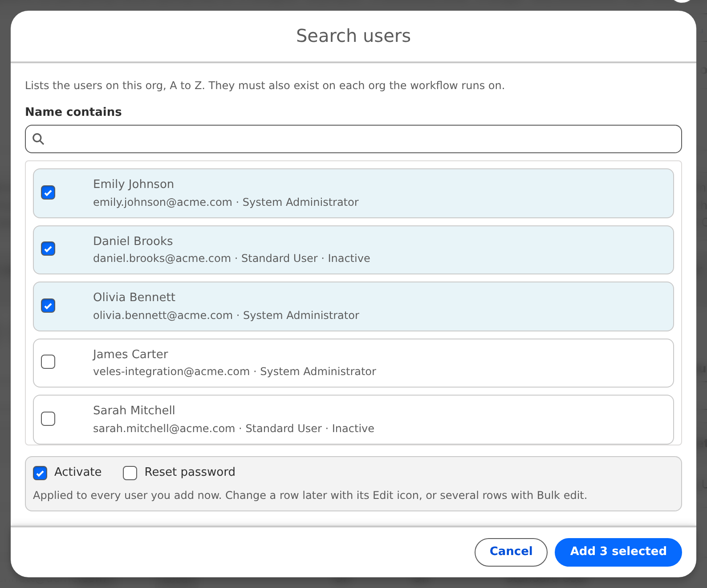Click daniel.brooks@acme.com details line

(x=232, y=258)
